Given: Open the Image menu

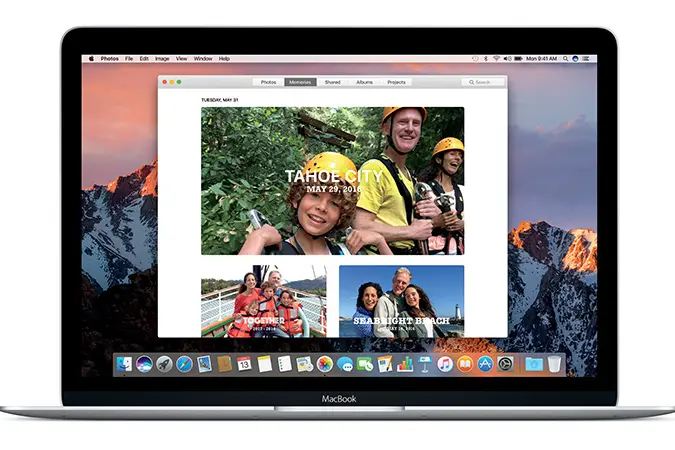Looking at the screenshot, I should 162,59.
